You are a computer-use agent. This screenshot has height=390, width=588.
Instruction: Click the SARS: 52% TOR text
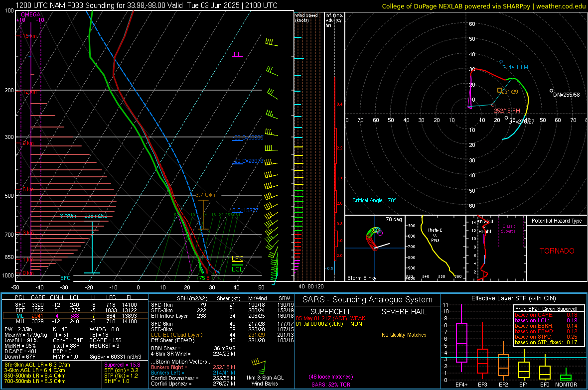coord(331,385)
